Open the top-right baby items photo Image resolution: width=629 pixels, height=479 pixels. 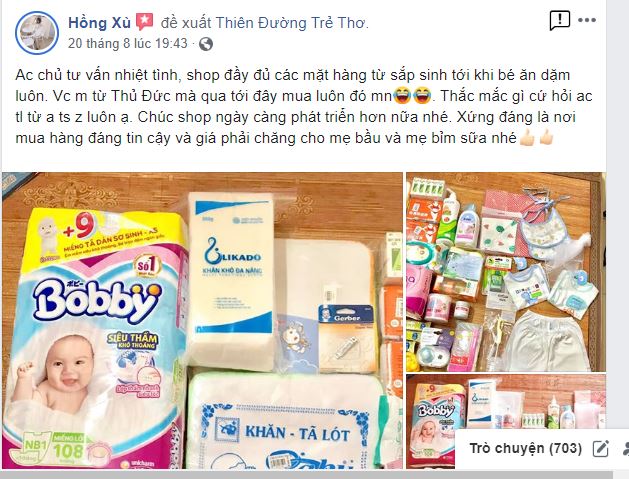coord(506,272)
